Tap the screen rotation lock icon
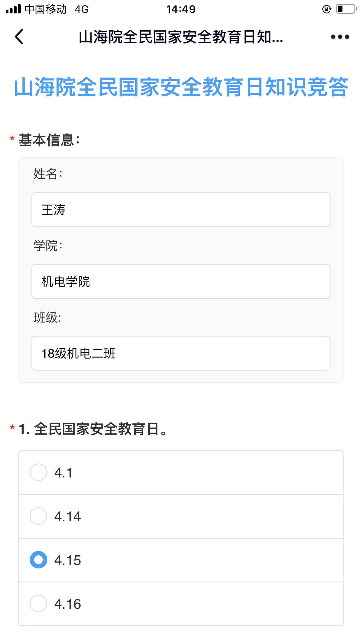The image size is (362, 644). coord(326,9)
